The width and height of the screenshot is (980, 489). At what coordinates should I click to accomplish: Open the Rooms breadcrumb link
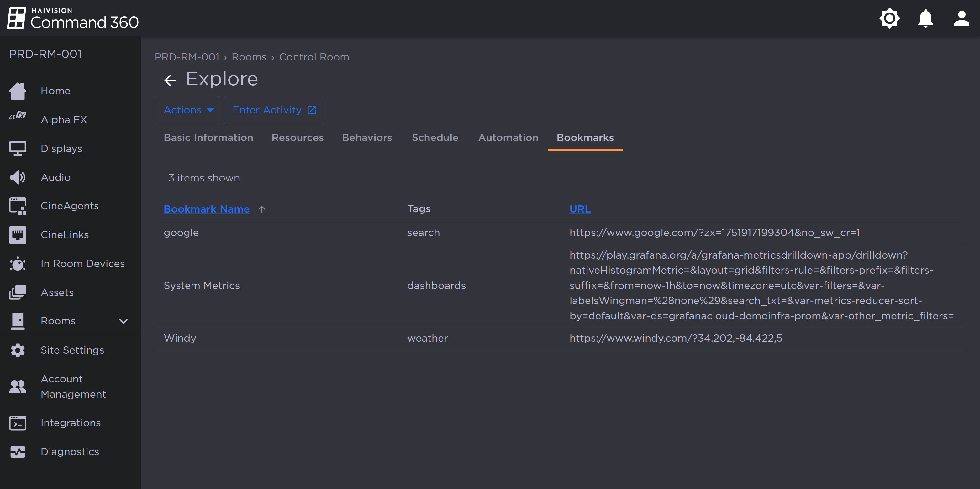[x=249, y=57]
